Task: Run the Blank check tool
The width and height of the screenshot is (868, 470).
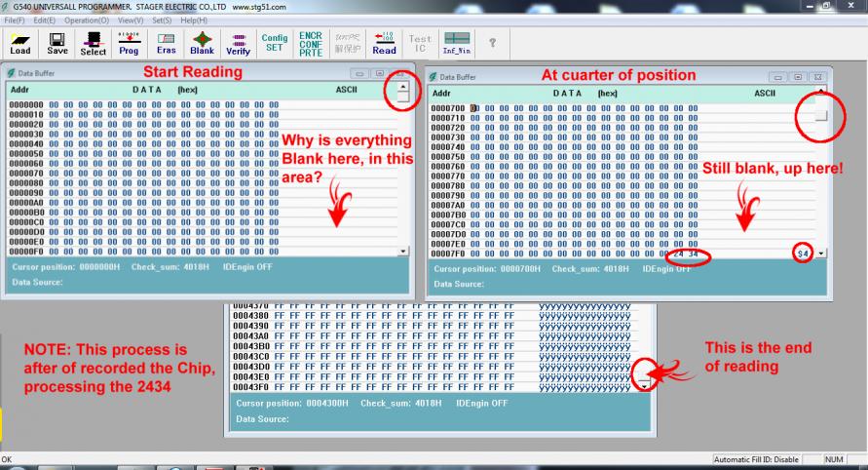Action: point(203,44)
